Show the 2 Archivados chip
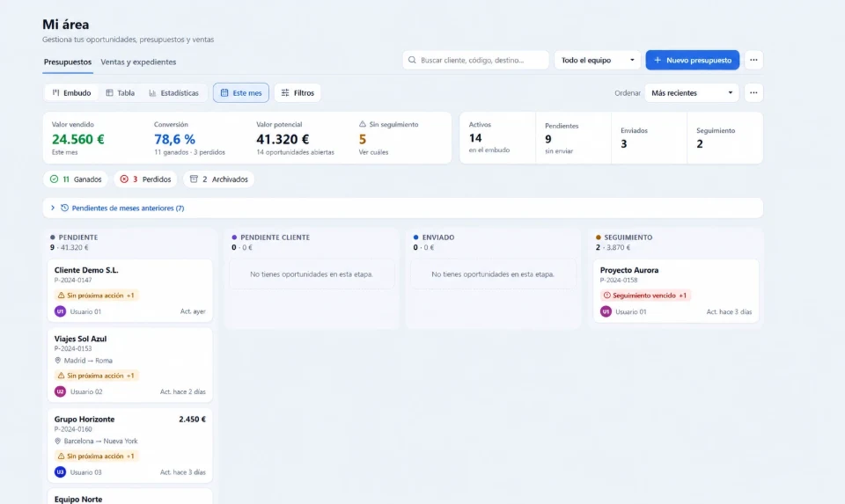Viewport: 845px width, 504px height. (x=218, y=179)
